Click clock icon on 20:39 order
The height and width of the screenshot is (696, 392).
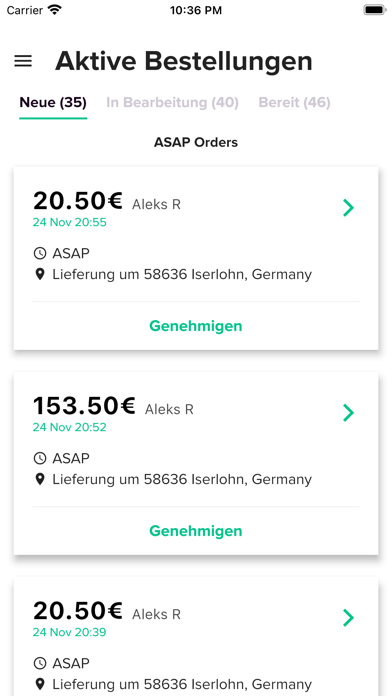tap(40, 663)
